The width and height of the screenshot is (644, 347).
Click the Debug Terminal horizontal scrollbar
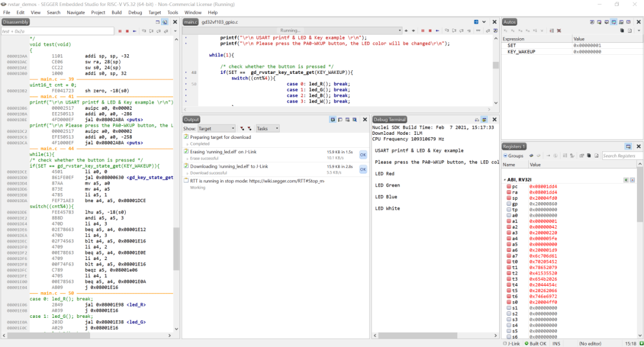pos(418,336)
